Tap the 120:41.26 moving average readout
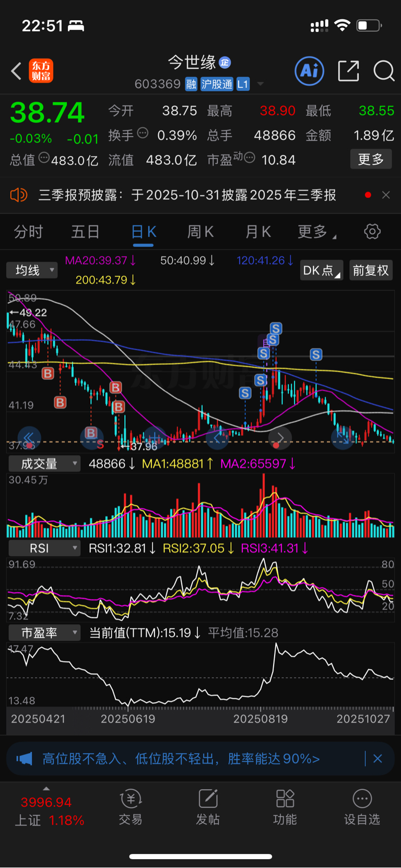The height and width of the screenshot is (868, 401). coord(265,260)
